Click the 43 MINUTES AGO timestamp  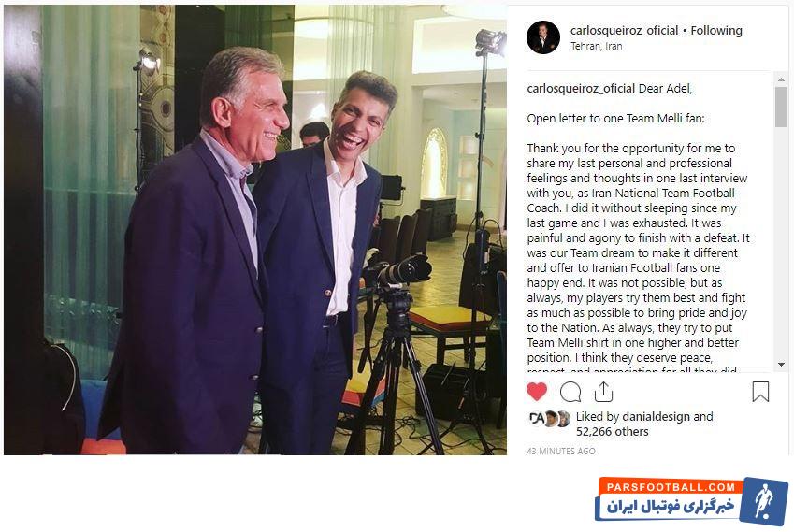tap(560, 451)
